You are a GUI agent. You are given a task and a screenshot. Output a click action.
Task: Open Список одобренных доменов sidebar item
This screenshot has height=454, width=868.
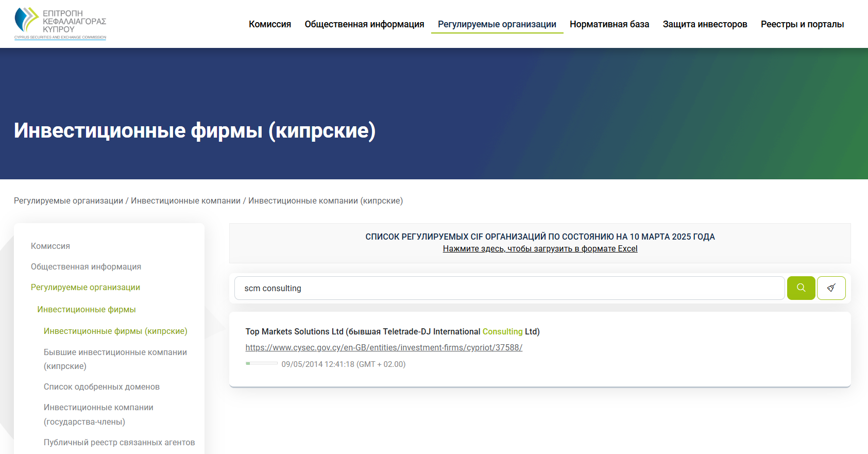(101, 387)
